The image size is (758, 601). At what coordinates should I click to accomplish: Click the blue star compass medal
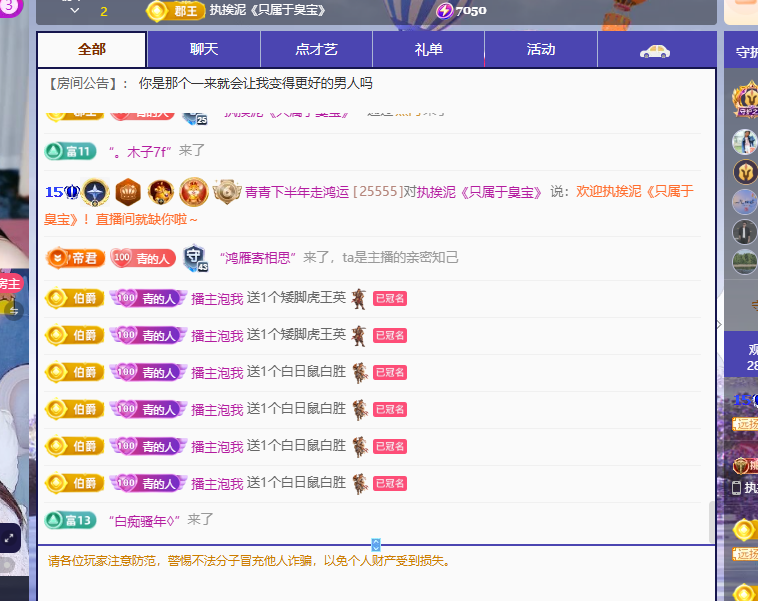pyautogui.click(x=95, y=192)
